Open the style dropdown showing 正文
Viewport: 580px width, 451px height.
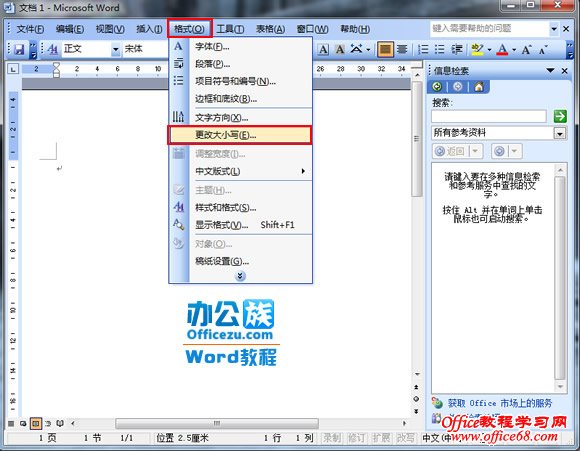116,49
